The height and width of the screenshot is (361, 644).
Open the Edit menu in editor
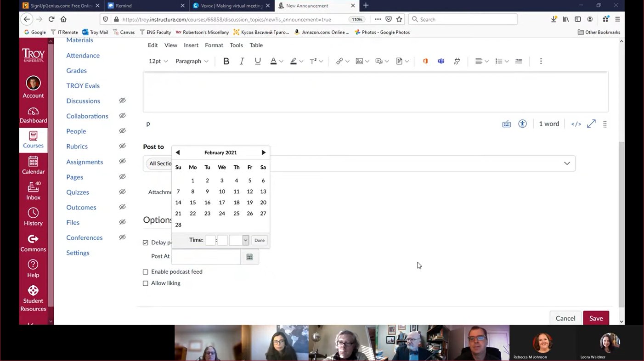point(153,45)
